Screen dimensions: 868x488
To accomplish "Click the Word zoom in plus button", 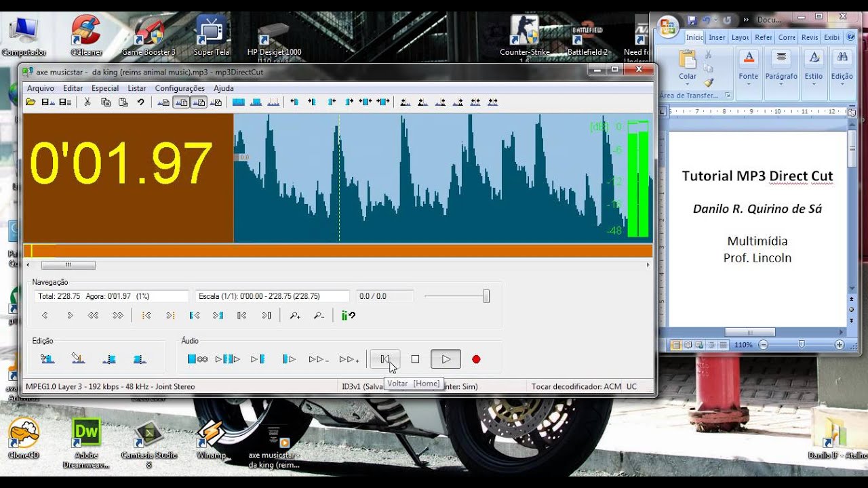I will (840, 345).
